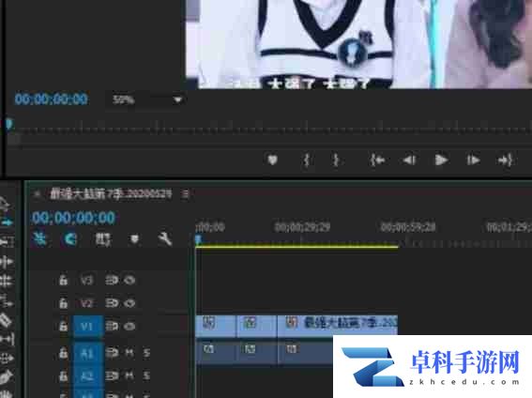The width and height of the screenshot is (532, 398).
Task: Select the Slip tool
Action: 7,339
